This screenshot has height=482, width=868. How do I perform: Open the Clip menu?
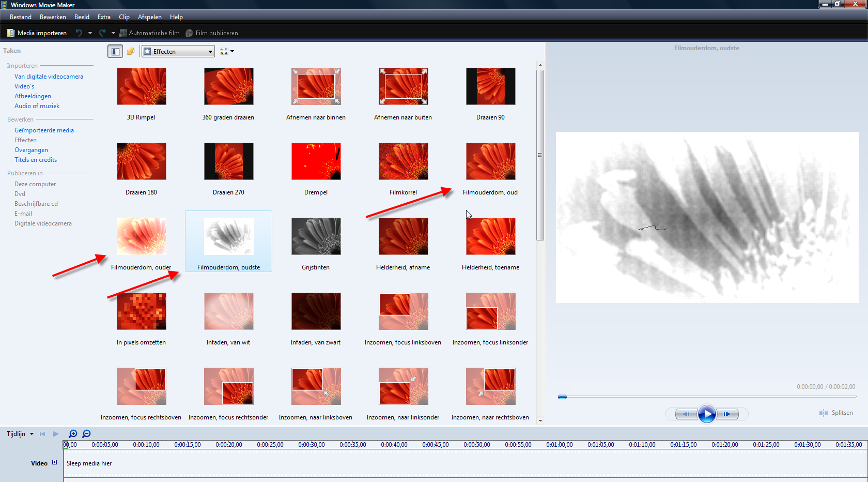(124, 17)
